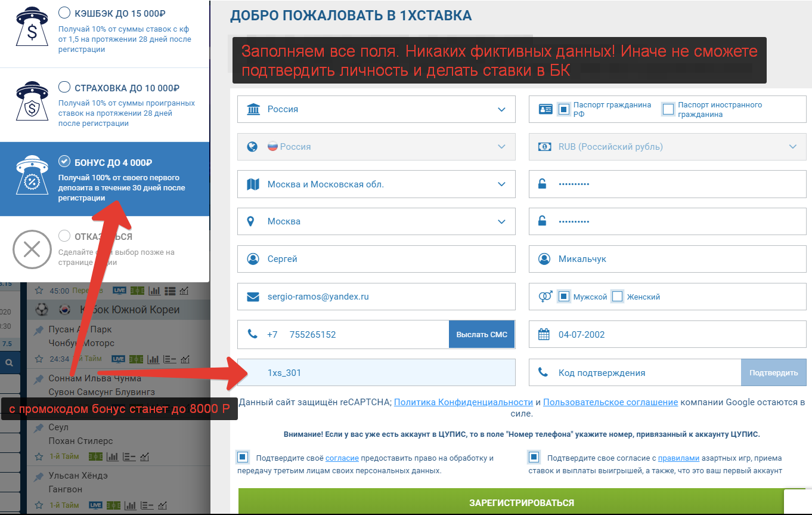812x515 pixels.
Task: Open the table list icon in the 45:00 row
Action: click(169, 291)
